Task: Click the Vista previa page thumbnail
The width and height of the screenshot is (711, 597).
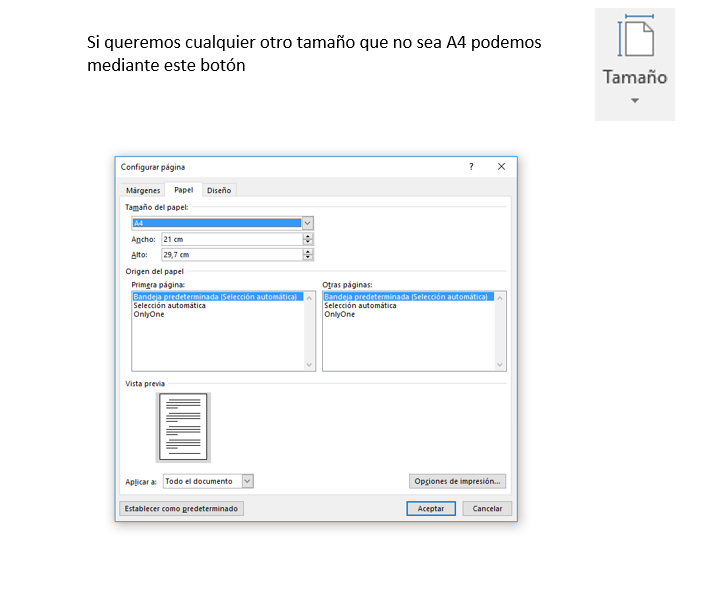Action: pyautogui.click(x=183, y=427)
